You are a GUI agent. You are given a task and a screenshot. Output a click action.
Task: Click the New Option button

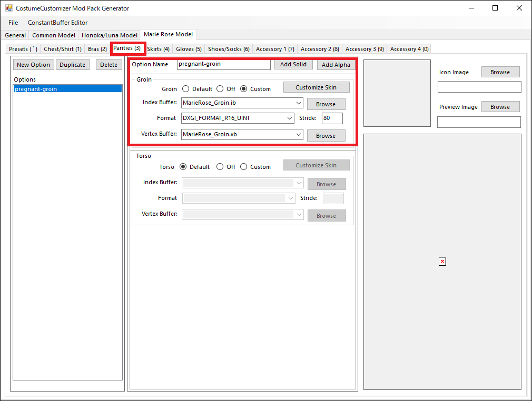pyautogui.click(x=33, y=64)
